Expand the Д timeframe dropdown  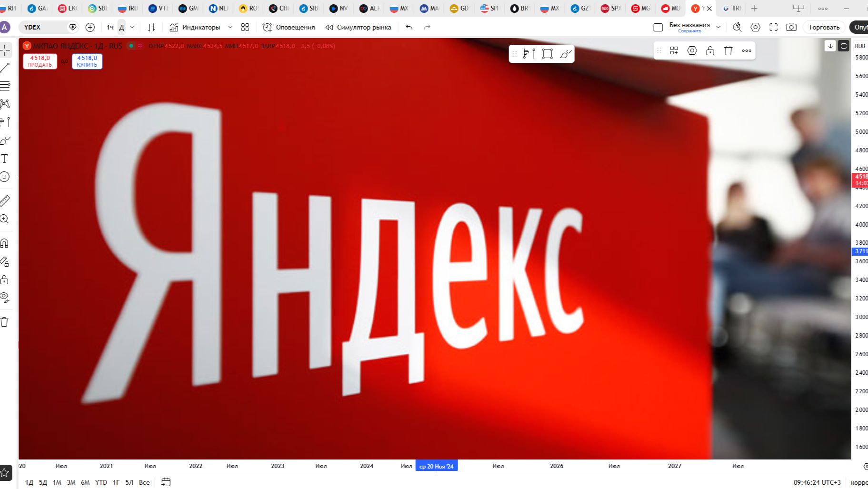pyautogui.click(x=132, y=27)
